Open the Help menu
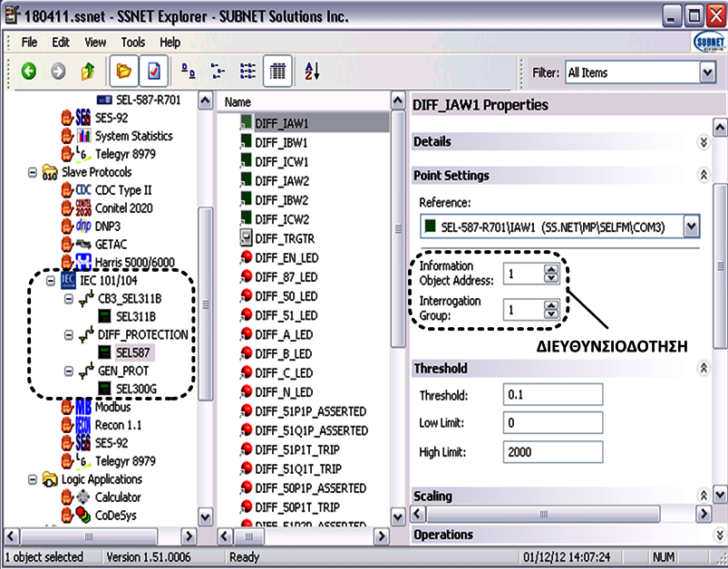Viewport: 728px width, 569px height. [170, 43]
